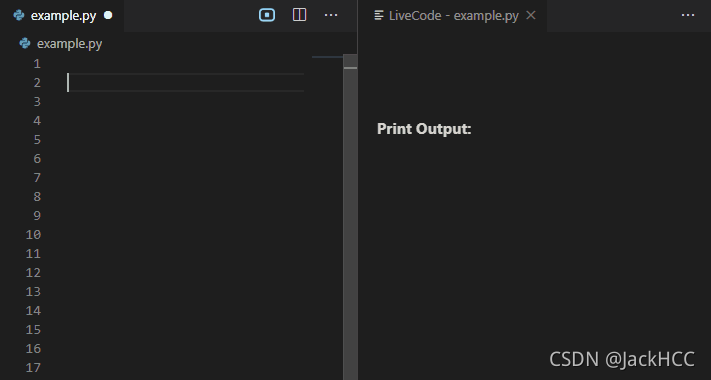Open LiveCode panel More Actions menu
This screenshot has height=380, width=711.
click(688, 15)
